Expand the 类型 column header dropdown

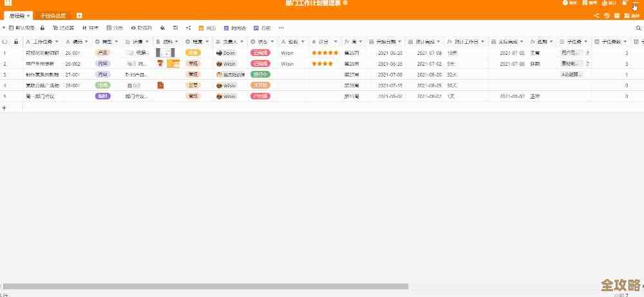click(x=116, y=42)
